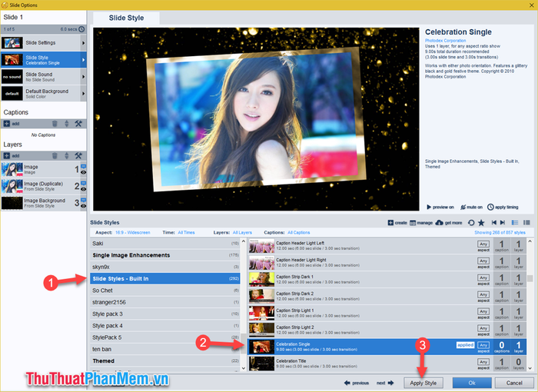Click the Cancel button

[514, 383]
